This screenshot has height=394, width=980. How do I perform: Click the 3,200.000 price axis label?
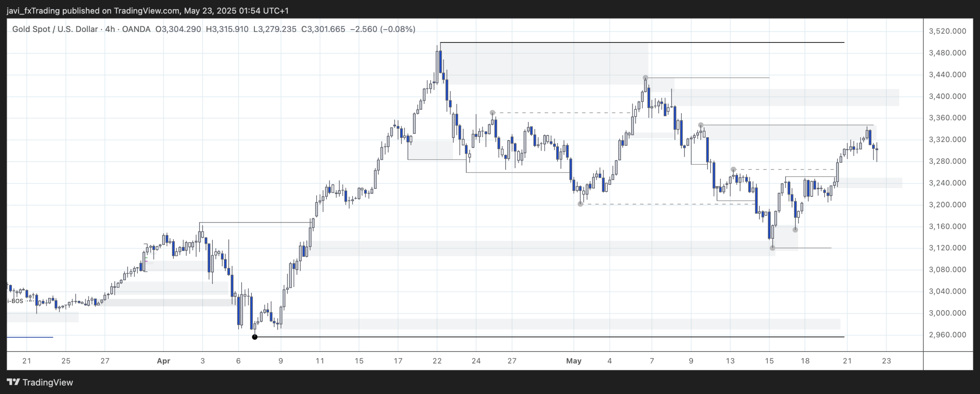coord(947,205)
